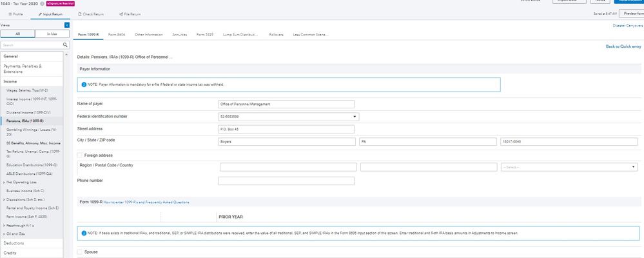644x258 pixels.
Task: Select SS Benefits, Alimony, Misc. Income
Action: 34,143
